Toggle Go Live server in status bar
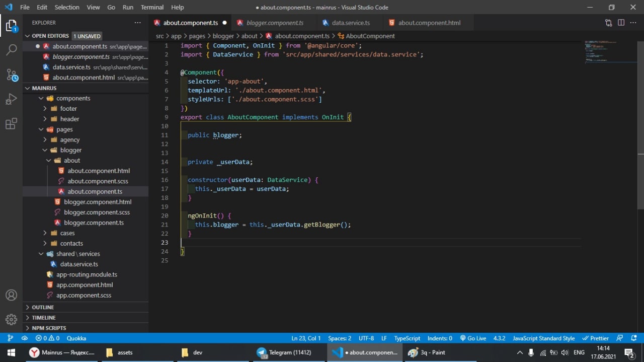The height and width of the screenshot is (362, 644). [473, 338]
